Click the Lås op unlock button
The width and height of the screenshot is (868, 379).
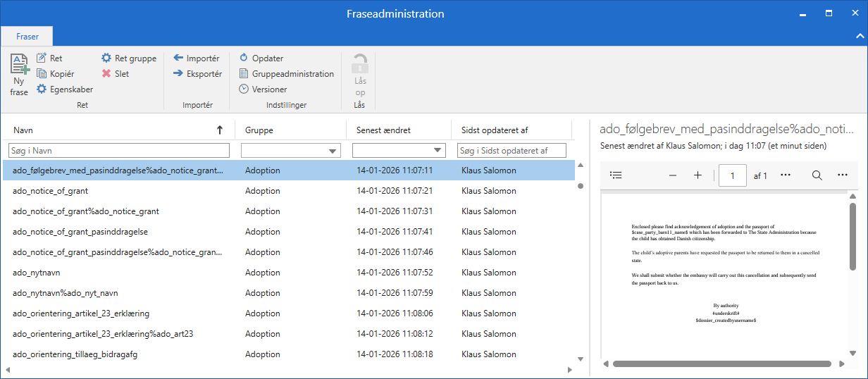pyautogui.click(x=360, y=75)
